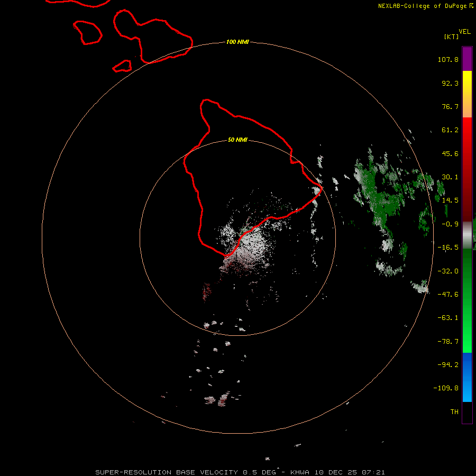Image resolution: width=476 pixels, height=476 pixels.
Task: Click the green color bar segment
Action: tap(467, 300)
